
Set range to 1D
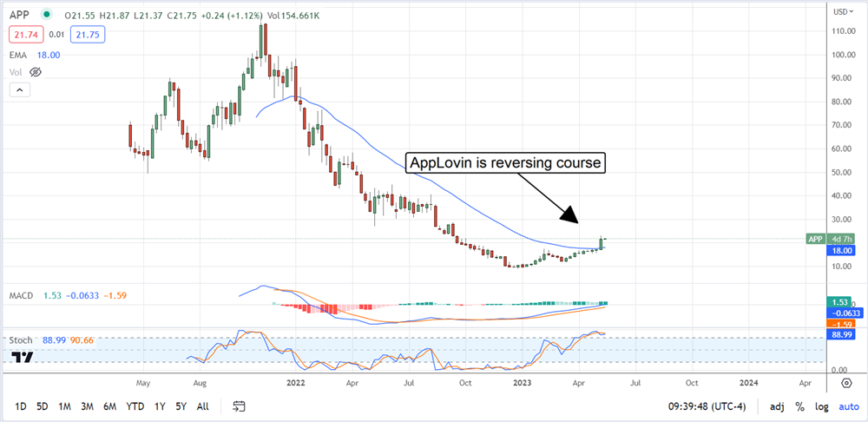pyautogui.click(x=21, y=406)
